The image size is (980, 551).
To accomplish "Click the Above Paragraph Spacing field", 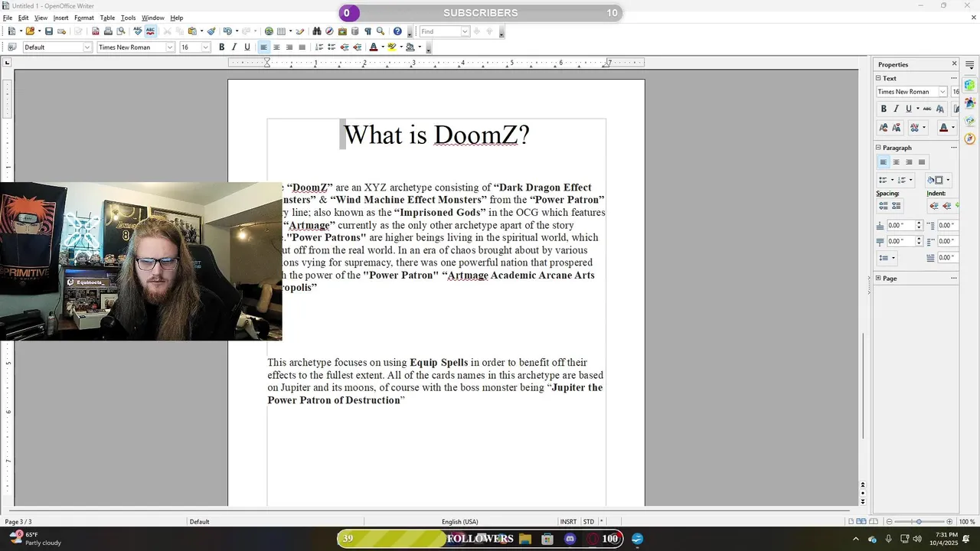I will 901,225.
